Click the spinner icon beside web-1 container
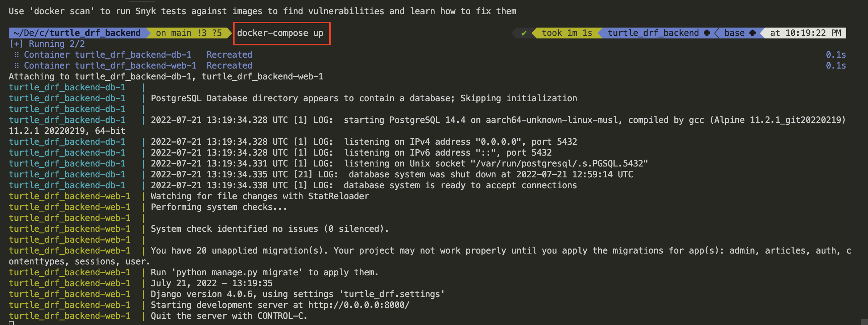Viewport: 868px width, 325px height. coord(16,66)
